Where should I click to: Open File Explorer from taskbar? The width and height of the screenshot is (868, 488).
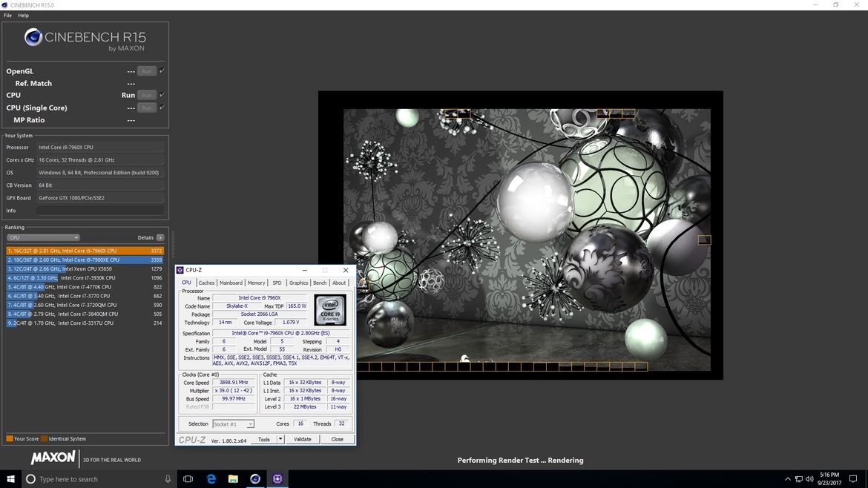233,479
